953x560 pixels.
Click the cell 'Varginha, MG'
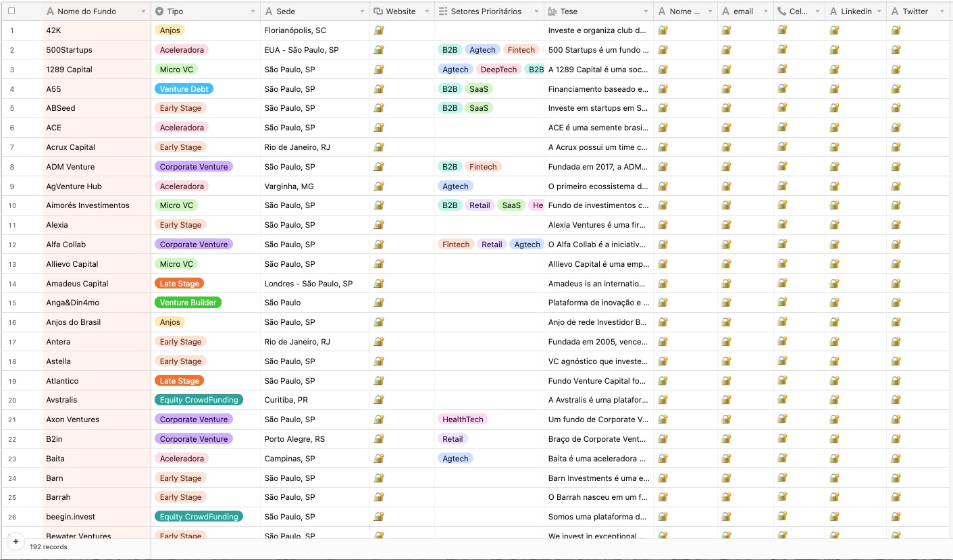[x=288, y=186]
